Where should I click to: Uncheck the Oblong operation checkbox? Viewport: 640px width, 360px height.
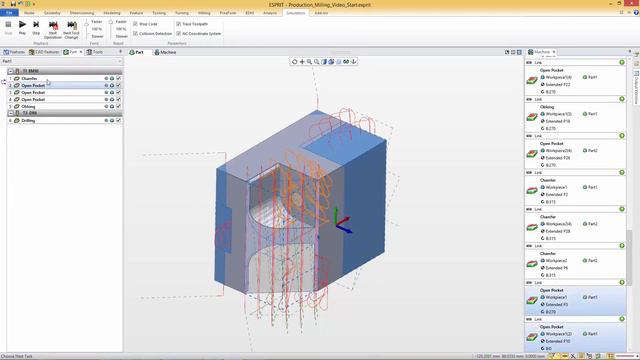[x=118, y=107]
